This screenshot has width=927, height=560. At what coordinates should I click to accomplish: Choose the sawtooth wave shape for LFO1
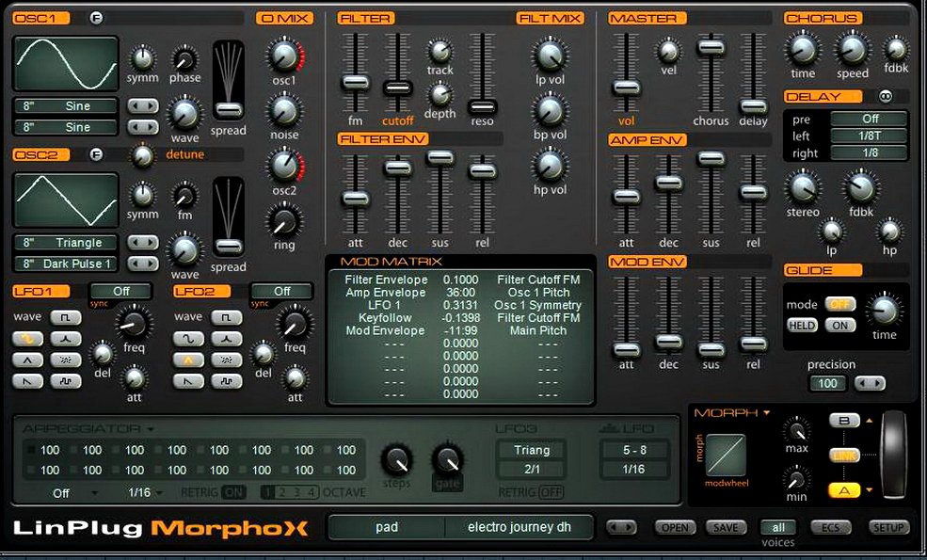(28, 381)
